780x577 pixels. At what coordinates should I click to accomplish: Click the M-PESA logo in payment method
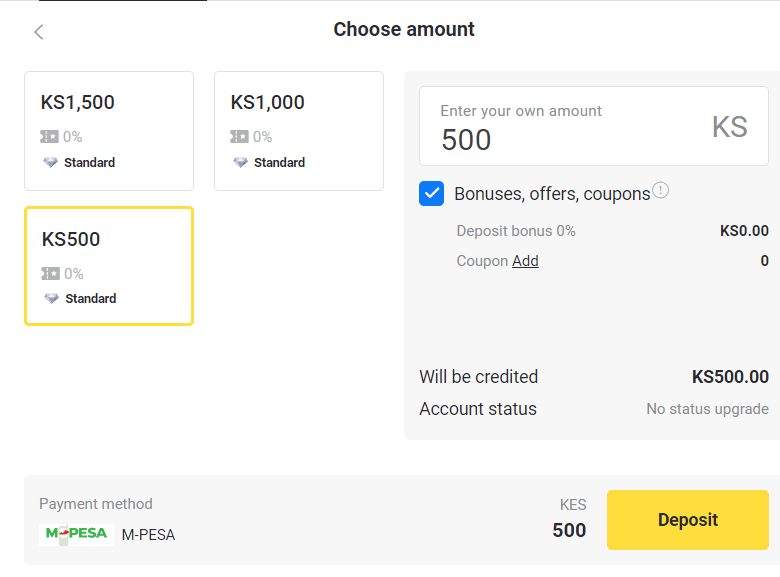coord(76,534)
